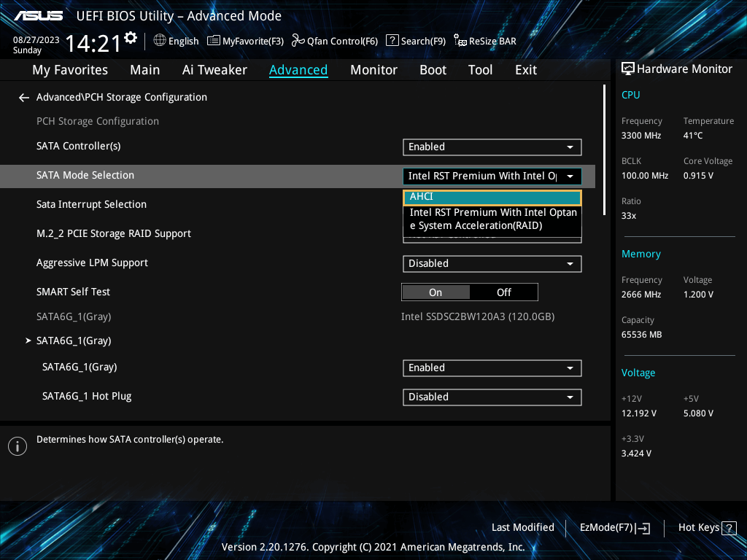Click the +3.3V value 3.424 V
The image size is (747, 560).
pyautogui.click(x=636, y=454)
